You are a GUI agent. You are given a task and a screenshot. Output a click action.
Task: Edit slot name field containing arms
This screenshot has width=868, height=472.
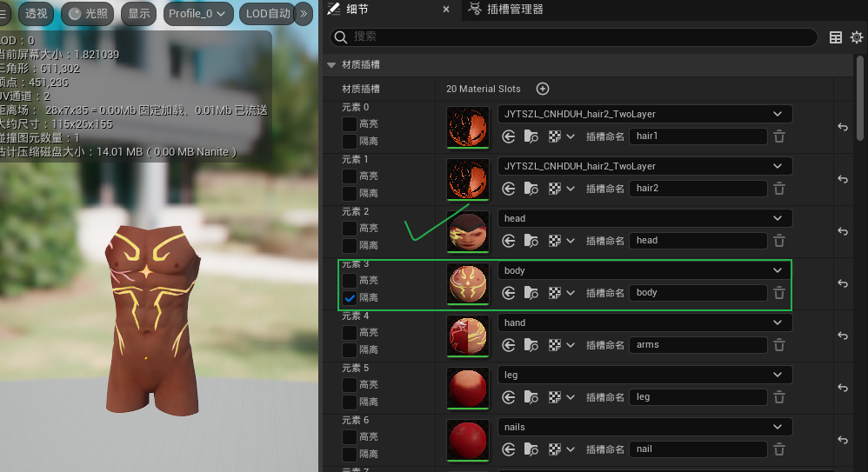[x=698, y=345]
